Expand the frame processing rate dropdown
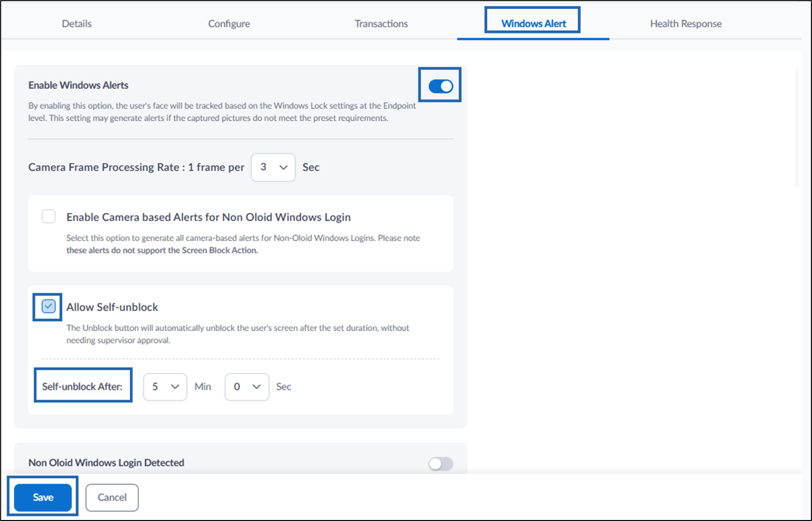Viewport: 812px width, 521px height. pyautogui.click(x=273, y=167)
